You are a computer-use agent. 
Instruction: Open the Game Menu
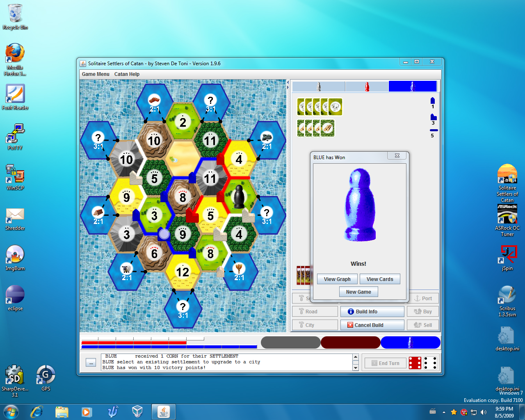coord(96,74)
